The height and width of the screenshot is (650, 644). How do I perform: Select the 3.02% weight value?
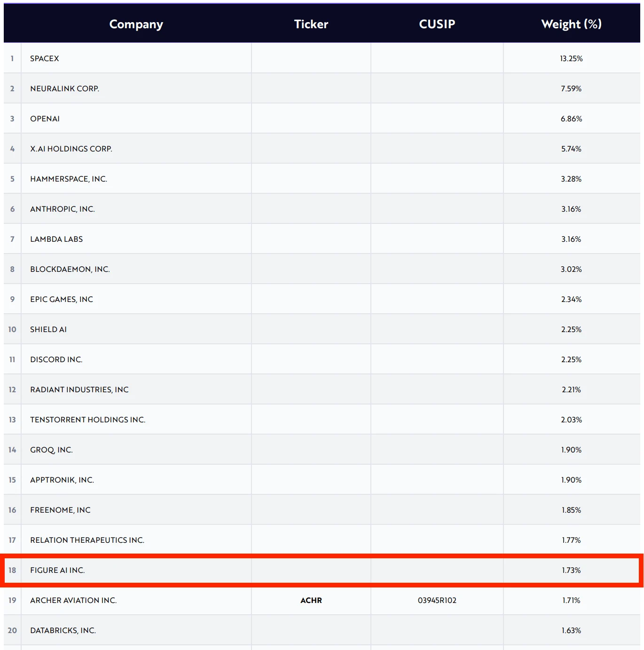571,269
